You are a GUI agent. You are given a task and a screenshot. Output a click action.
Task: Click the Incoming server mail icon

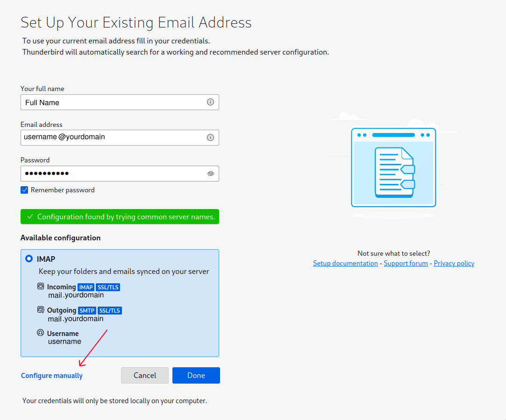click(41, 287)
